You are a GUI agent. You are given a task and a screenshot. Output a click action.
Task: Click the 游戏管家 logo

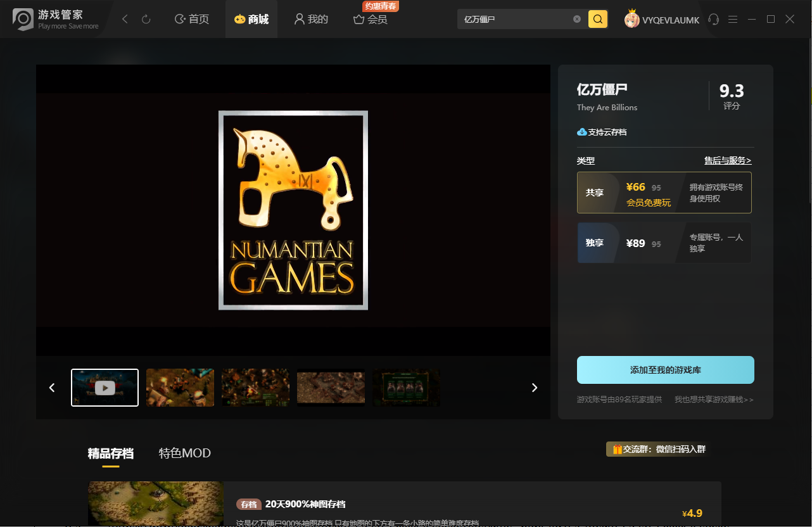tap(56, 19)
